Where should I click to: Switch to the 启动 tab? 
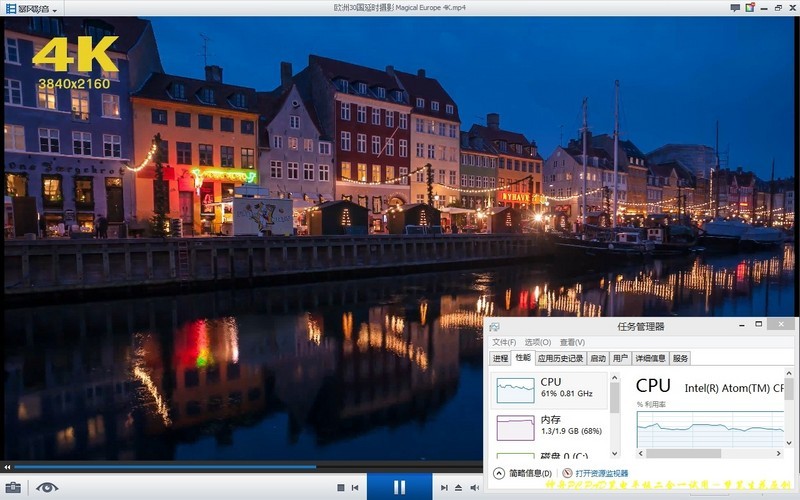pyautogui.click(x=598, y=358)
